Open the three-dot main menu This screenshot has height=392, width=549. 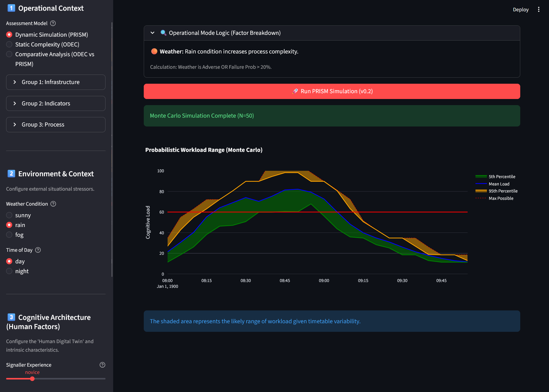539,9
